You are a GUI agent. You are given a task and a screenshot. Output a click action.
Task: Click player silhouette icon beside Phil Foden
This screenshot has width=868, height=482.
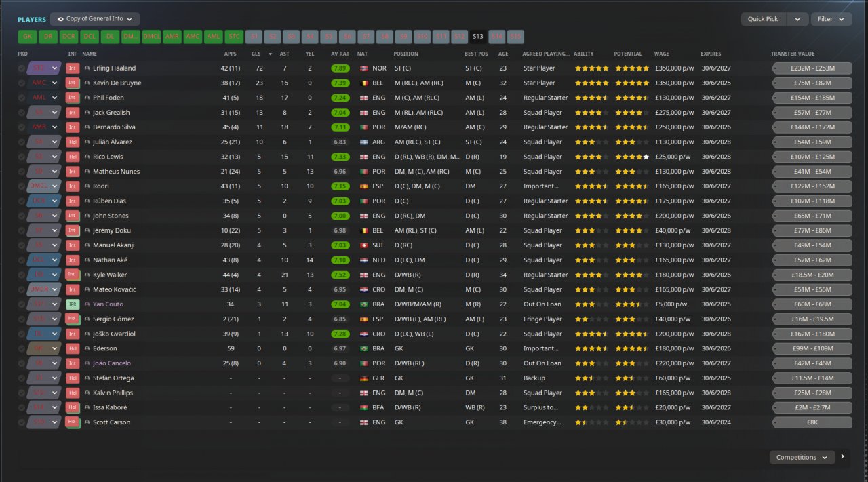[x=87, y=98]
